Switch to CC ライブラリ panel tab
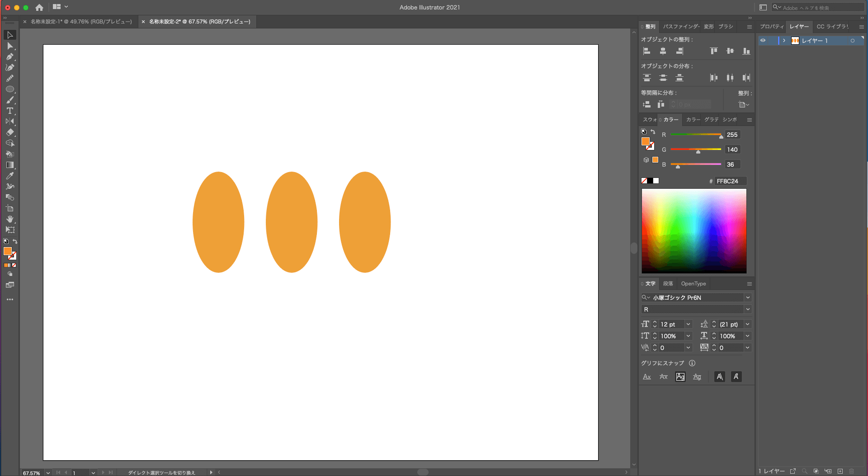This screenshot has height=476, width=868. click(832, 27)
